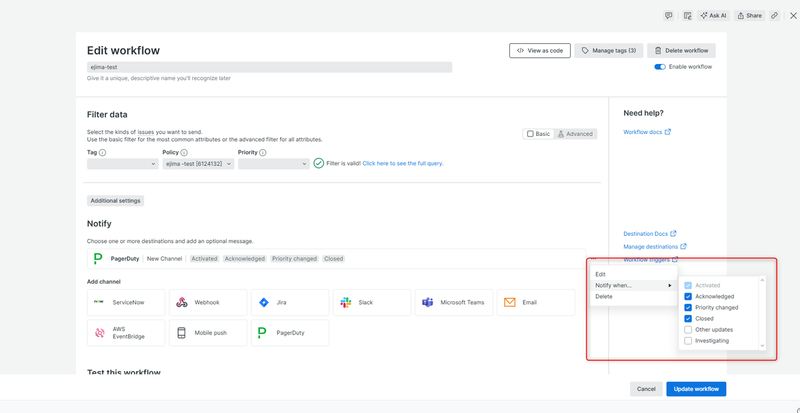Open Manage tags (3)
The width and height of the screenshot is (800, 413).
click(x=609, y=51)
